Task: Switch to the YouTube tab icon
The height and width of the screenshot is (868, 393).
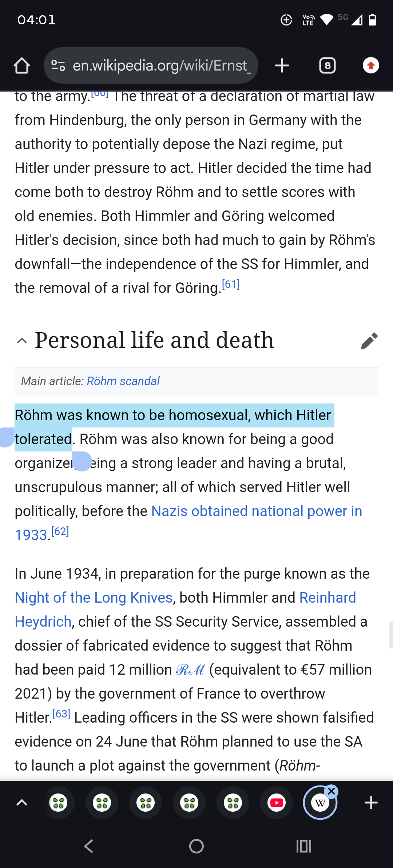Action: click(x=277, y=803)
